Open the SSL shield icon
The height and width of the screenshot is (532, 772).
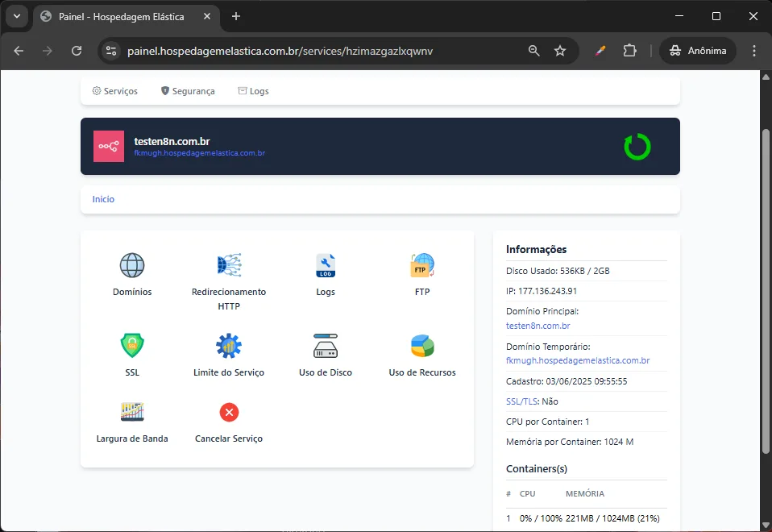[132, 345]
